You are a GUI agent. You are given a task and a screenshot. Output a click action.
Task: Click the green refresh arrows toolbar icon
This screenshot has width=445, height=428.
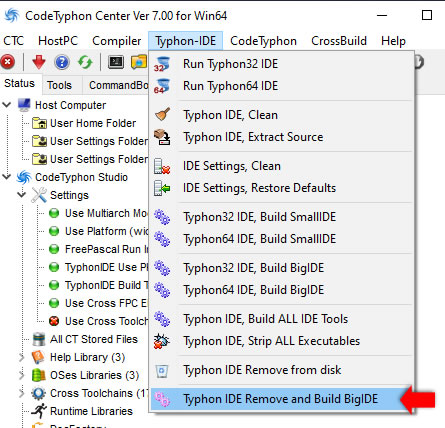85,62
